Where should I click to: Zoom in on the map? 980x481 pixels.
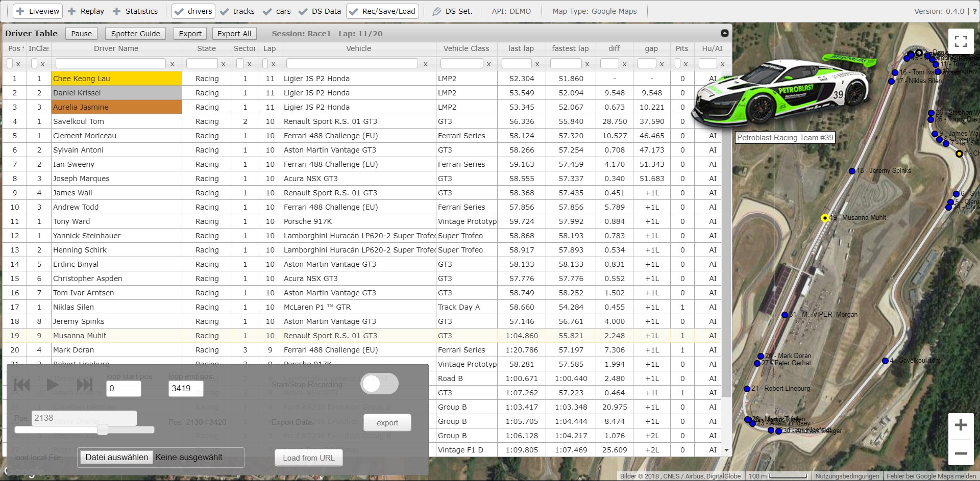[961, 425]
